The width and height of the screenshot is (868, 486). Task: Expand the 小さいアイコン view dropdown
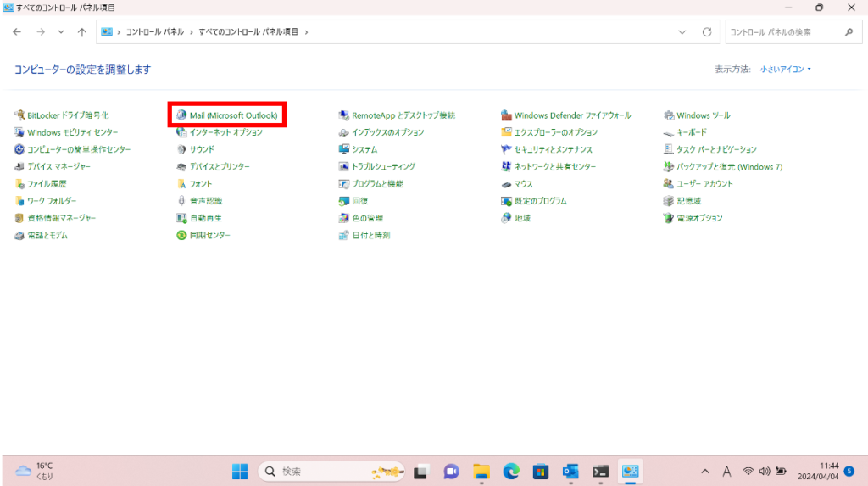click(785, 69)
